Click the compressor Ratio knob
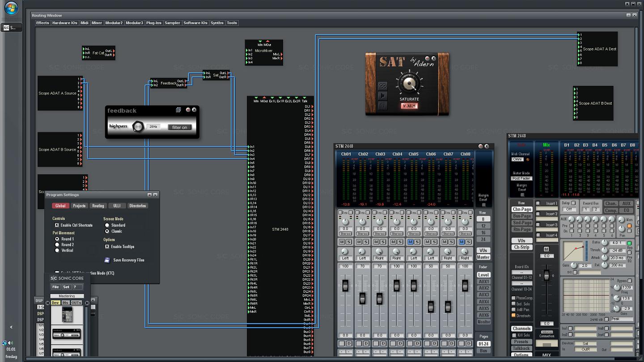 605,243
